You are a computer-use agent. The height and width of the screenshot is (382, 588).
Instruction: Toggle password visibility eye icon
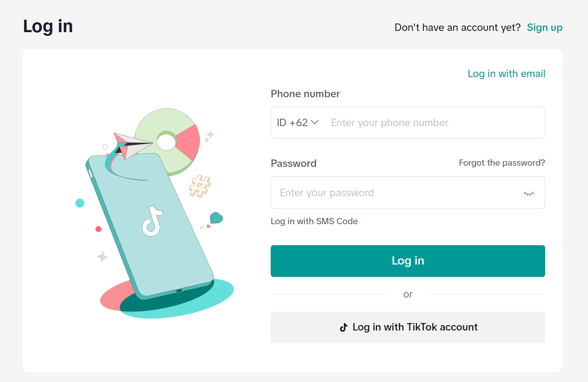[529, 193]
